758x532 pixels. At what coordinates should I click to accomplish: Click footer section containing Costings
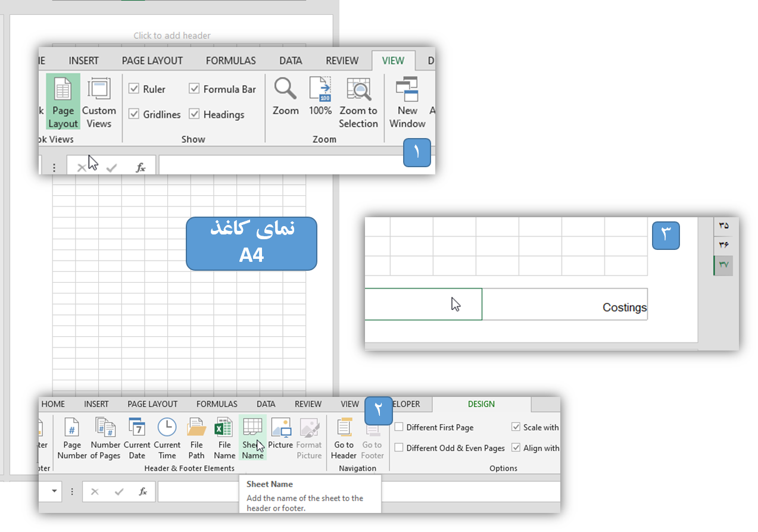pos(564,305)
